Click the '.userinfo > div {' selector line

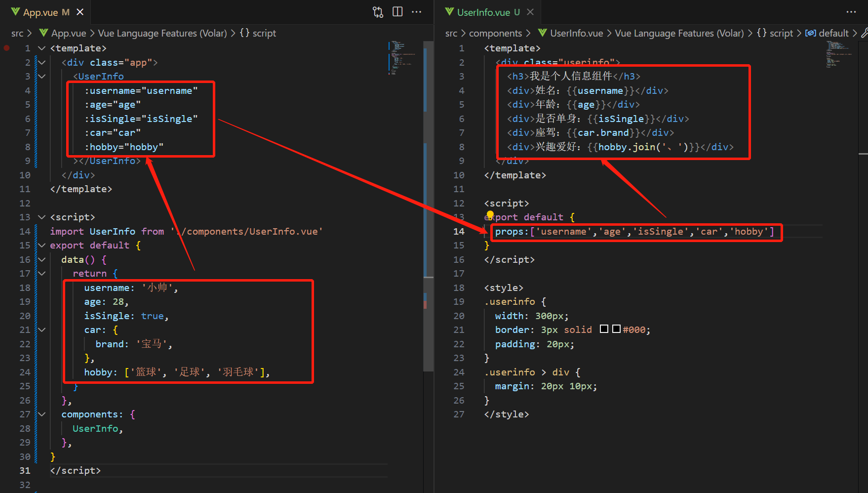[532, 372]
